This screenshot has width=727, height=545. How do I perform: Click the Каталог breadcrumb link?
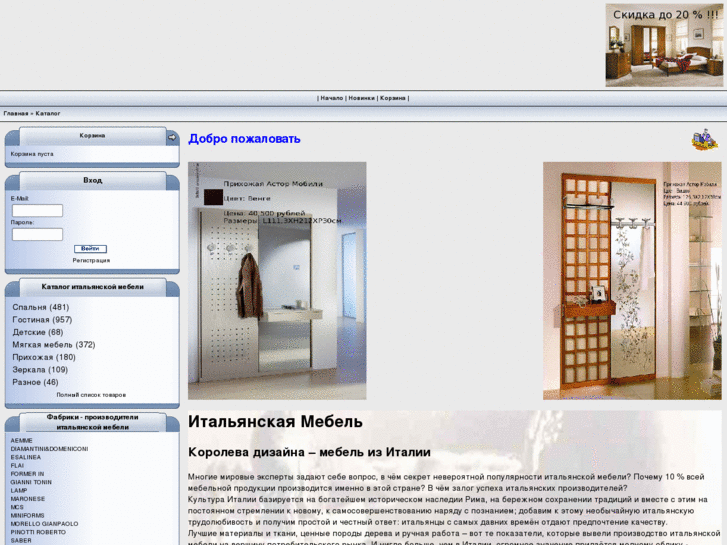[48, 114]
